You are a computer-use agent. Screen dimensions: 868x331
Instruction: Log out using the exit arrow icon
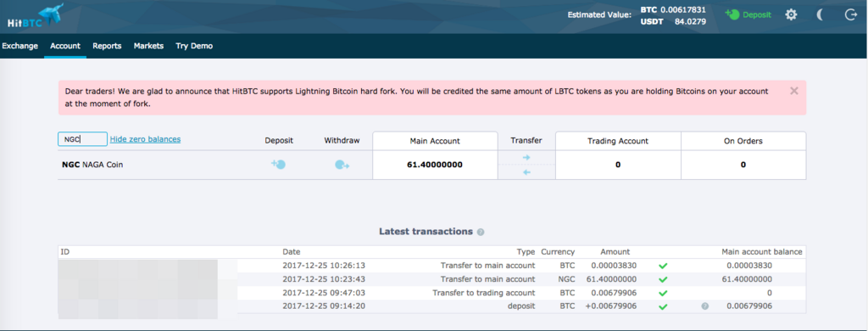(851, 15)
